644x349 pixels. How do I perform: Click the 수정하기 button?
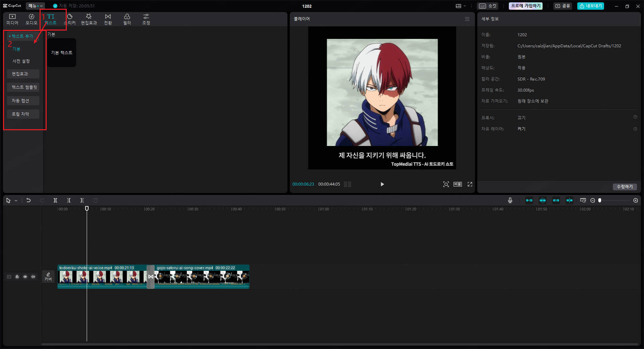click(x=625, y=187)
